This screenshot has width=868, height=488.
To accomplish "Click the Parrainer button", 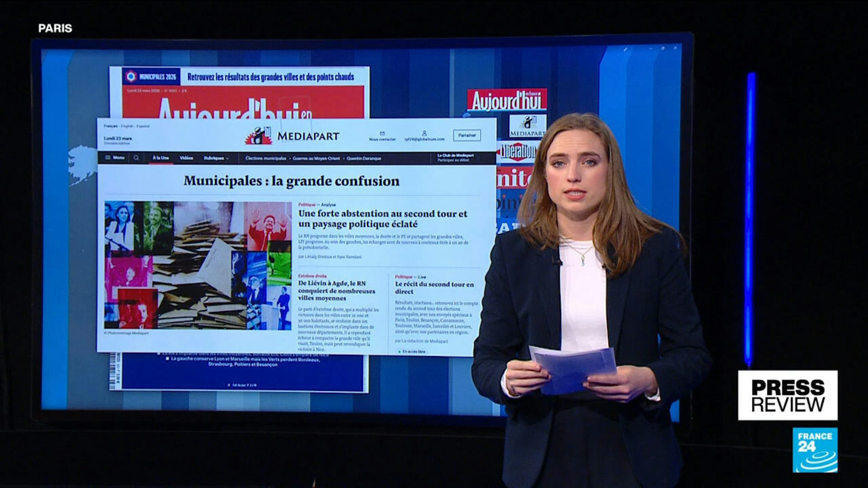I will pyautogui.click(x=467, y=135).
